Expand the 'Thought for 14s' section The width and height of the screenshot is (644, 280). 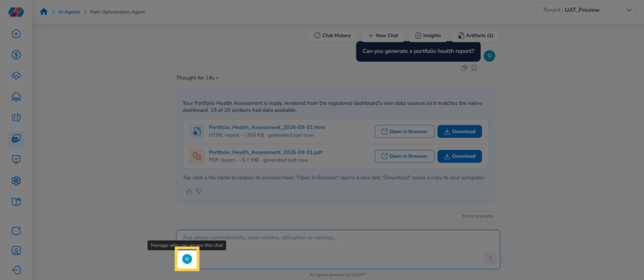[x=197, y=77]
